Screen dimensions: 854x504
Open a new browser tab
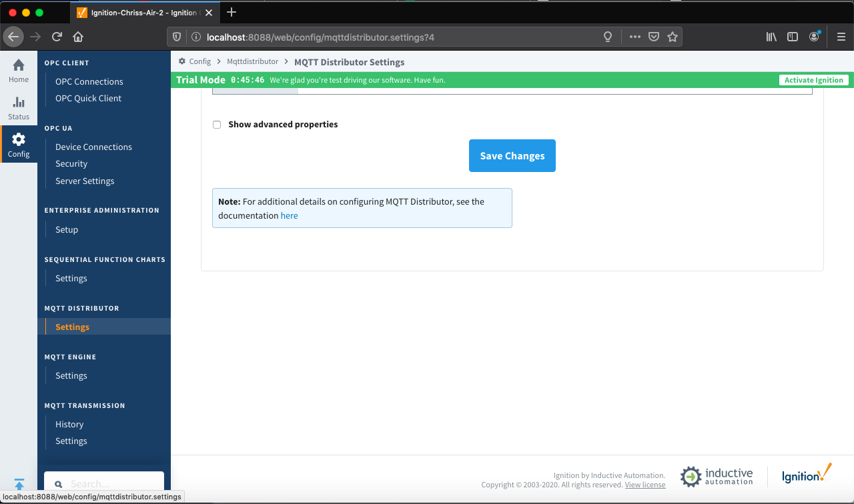pyautogui.click(x=232, y=12)
